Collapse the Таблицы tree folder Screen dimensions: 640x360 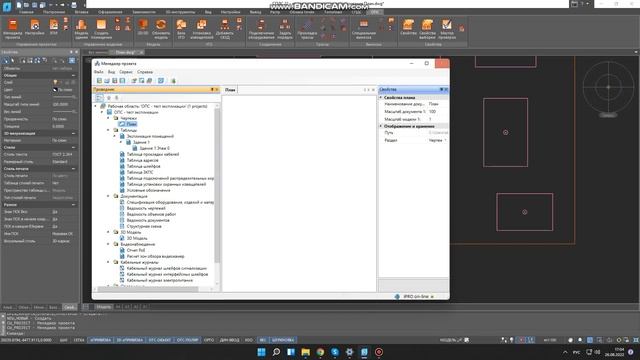pos(109,130)
